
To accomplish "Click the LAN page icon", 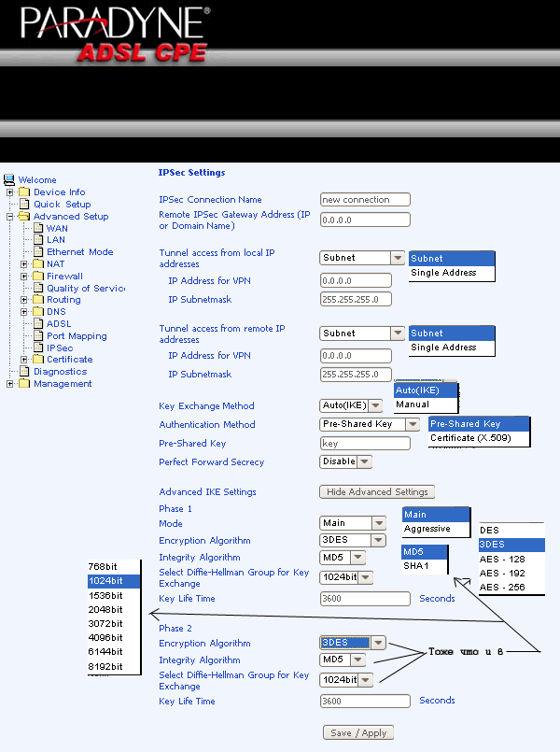I will (39, 239).
